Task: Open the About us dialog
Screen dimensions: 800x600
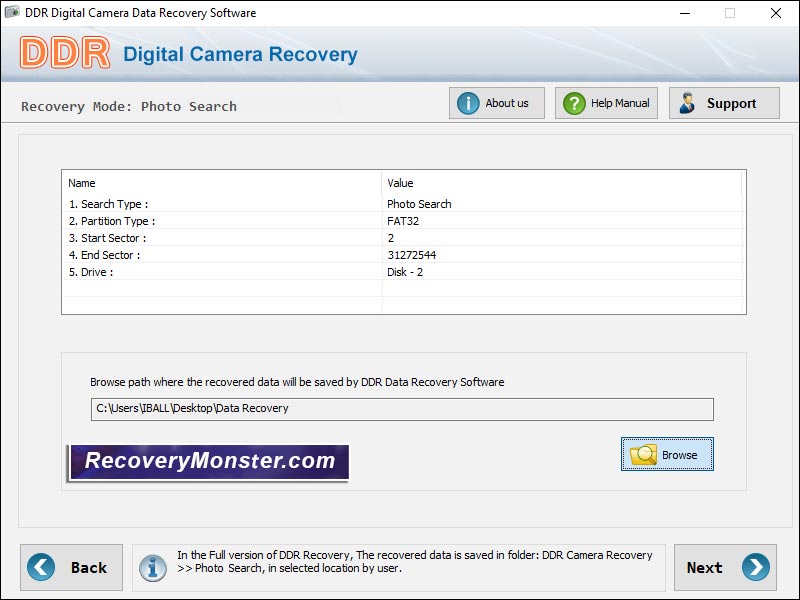Action: click(x=497, y=102)
